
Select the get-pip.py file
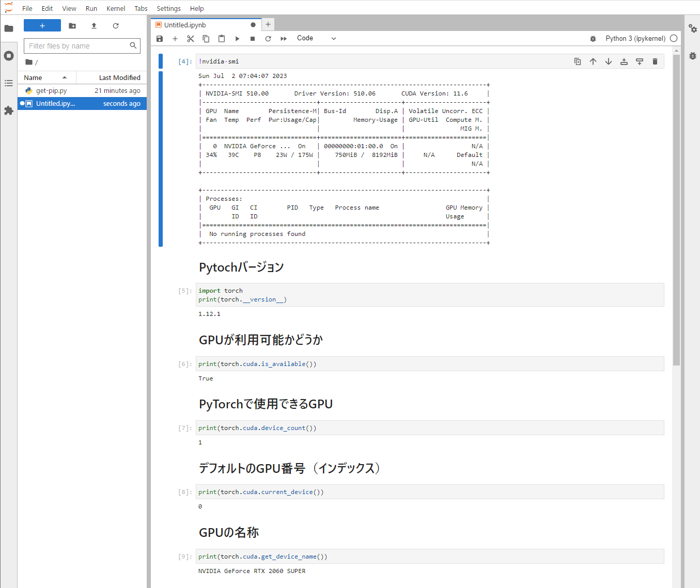point(82,90)
